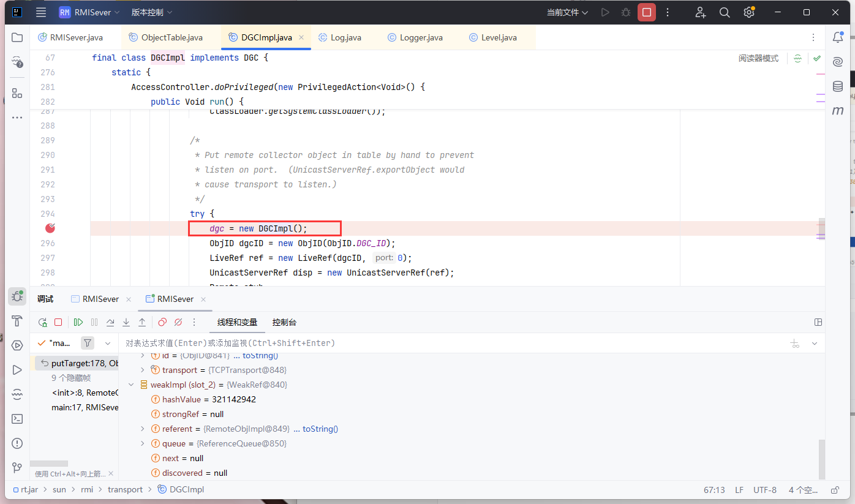Switch to the 控制台 console tab
This screenshot has width=855, height=504.
[284, 322]
